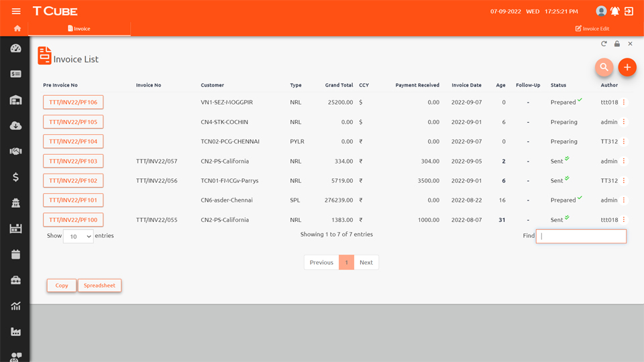
Task: Open pre-invoice TTT/INV22/PF106
Action: click(x=73, y=102)
